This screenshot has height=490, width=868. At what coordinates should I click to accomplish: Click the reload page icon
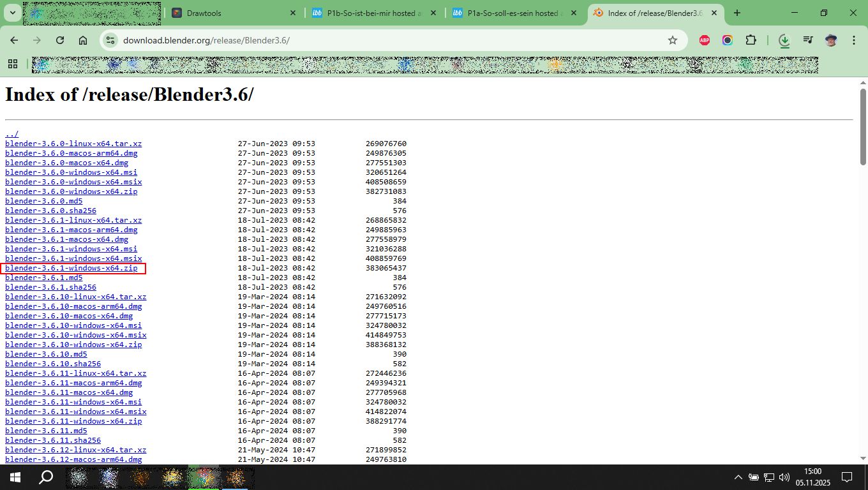(x=60, y=40)
